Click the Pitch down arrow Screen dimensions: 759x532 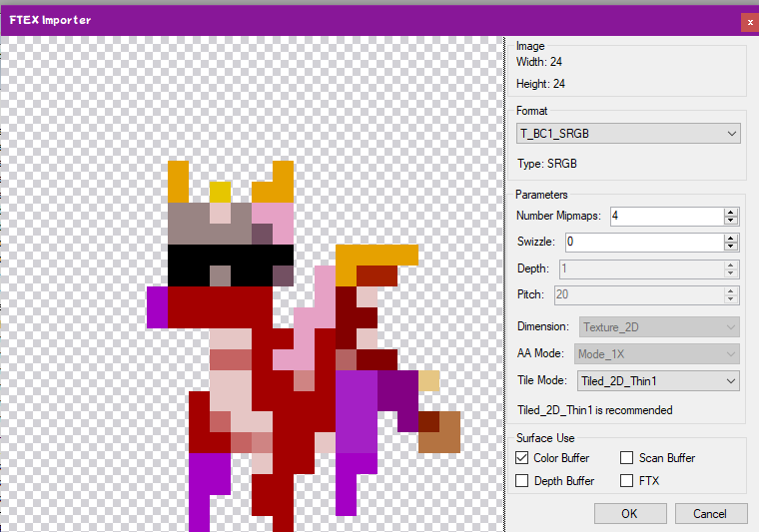tap(731, 298)
